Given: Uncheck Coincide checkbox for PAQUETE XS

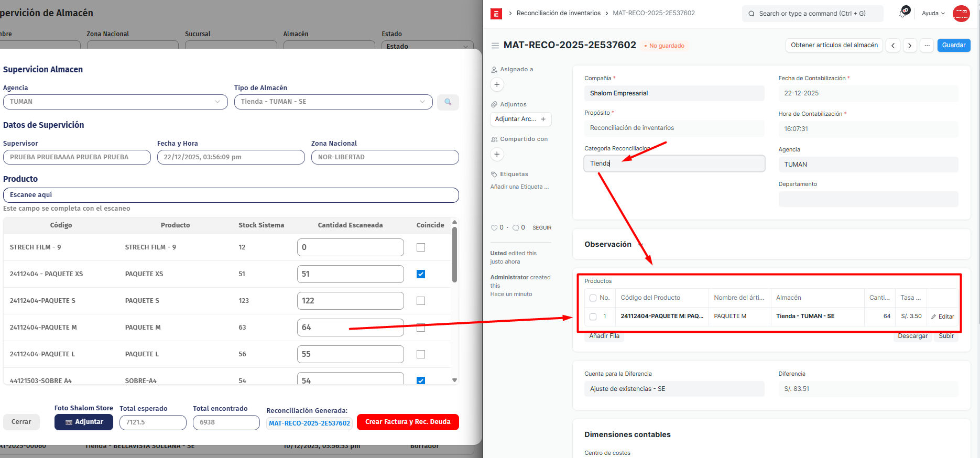Looking at the screenshot, I should 421,274.
